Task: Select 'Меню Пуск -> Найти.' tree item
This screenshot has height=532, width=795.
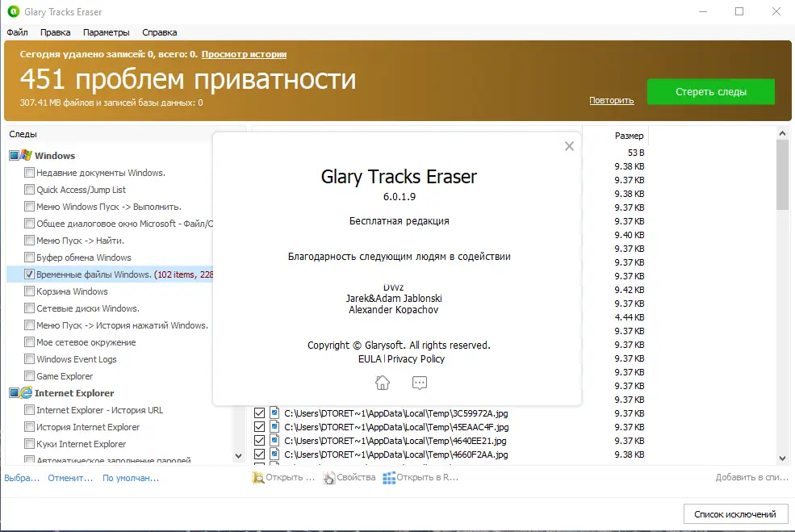Action: tap(80, 241)
